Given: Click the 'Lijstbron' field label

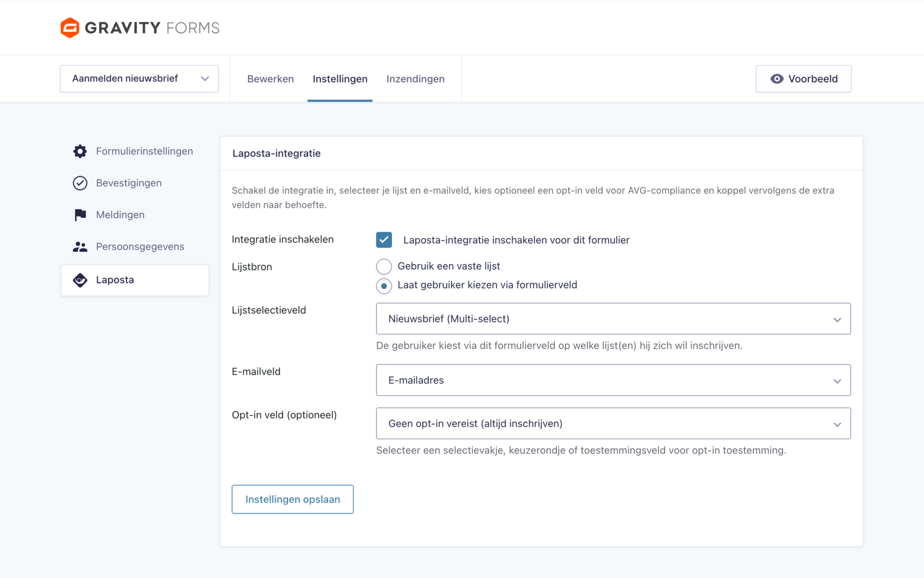Looking at the screenshot, I should click(x=252, y=267).
